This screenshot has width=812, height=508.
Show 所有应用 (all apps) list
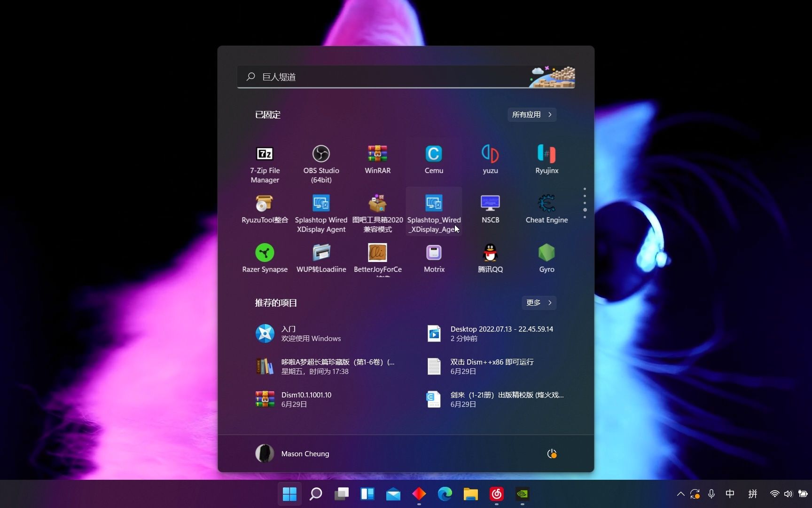point(532,114)
